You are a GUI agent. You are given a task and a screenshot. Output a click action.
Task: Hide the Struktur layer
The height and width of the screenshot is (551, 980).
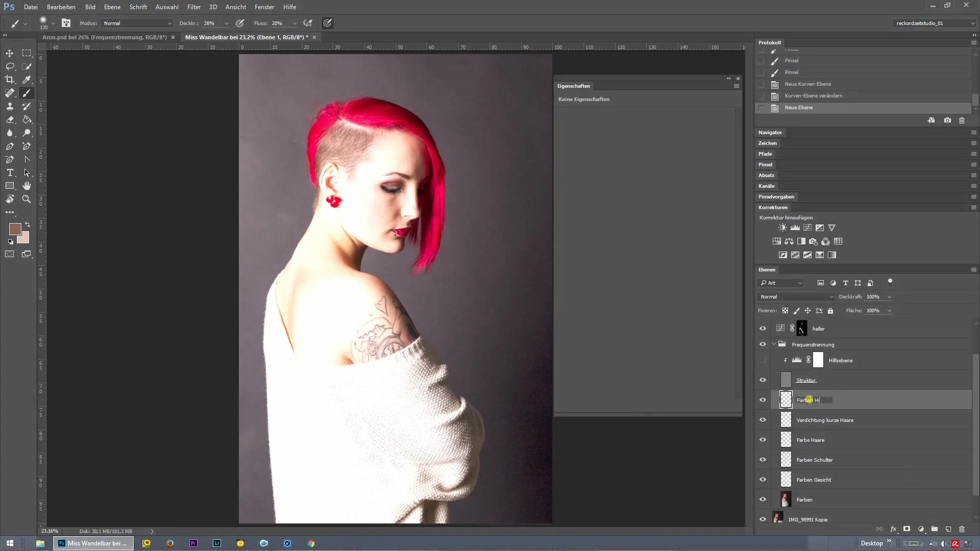[x=763, y=380]
